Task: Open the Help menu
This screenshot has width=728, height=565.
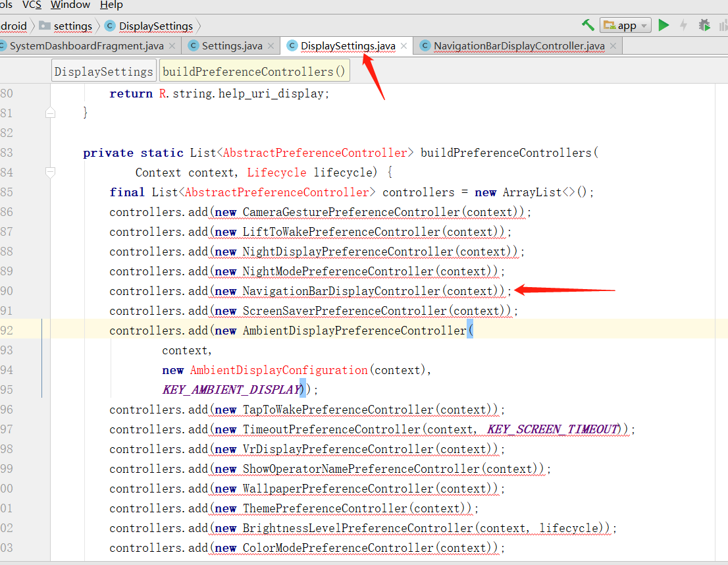Action: point(111,5)
